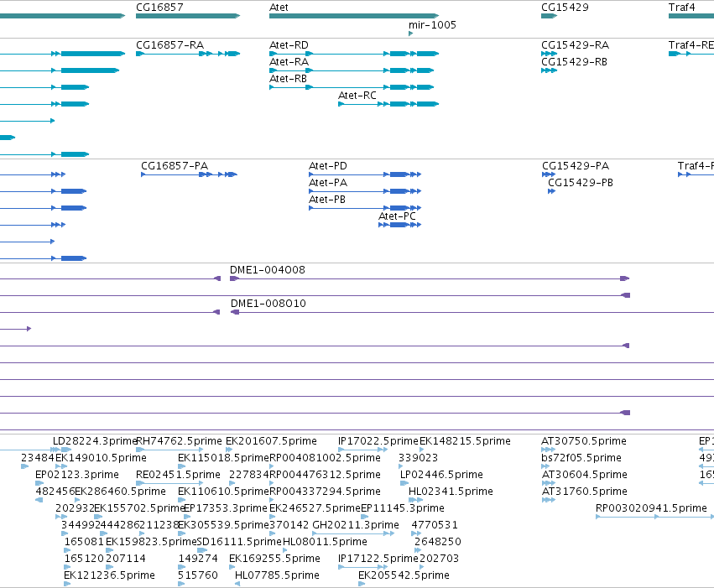Click EST AT30750.5prime

584,441
